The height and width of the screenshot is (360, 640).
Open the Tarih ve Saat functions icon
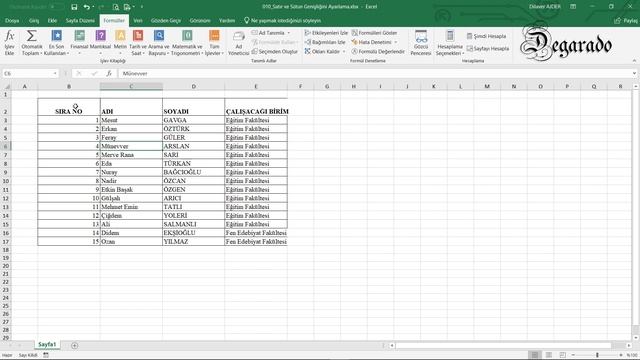click(x=138, y=36)
